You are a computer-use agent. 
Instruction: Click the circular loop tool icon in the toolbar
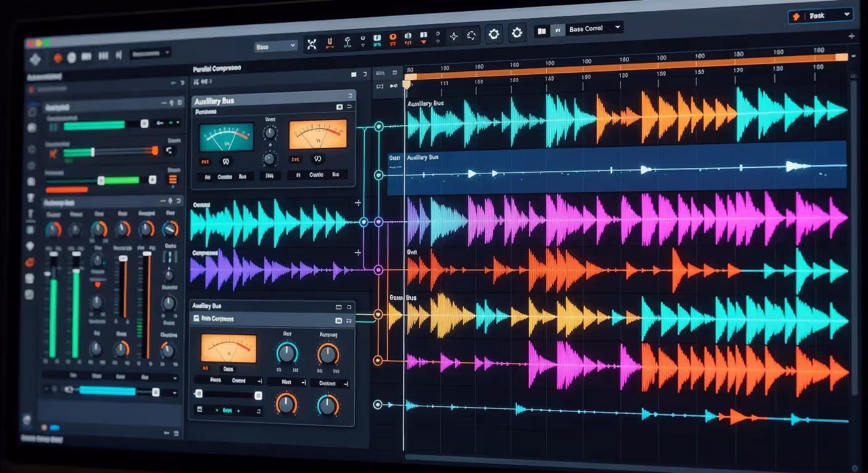(472, 35)
